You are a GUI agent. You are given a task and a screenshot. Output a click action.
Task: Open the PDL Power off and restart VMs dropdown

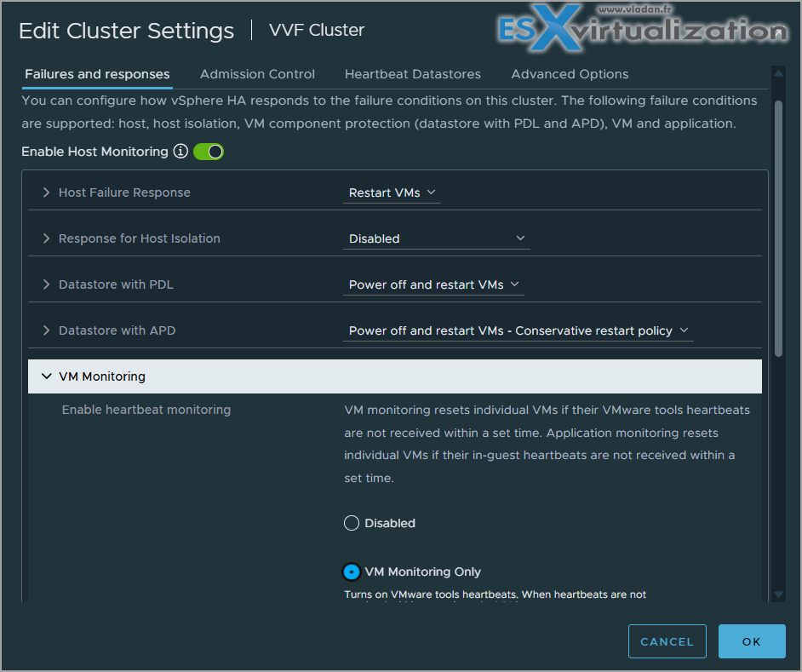tap(433, 285)
